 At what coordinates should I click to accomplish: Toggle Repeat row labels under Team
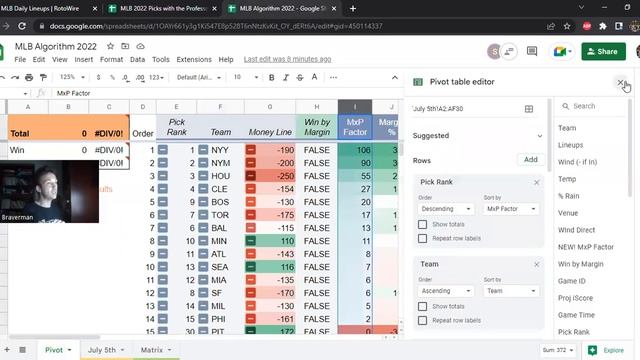422,320
